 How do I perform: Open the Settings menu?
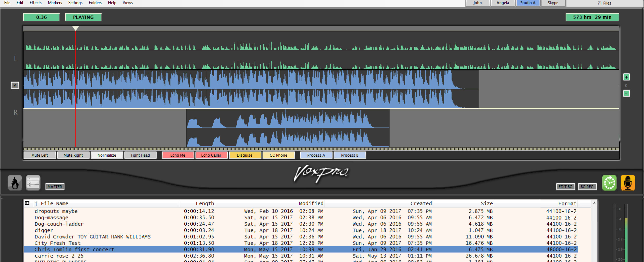click(x=75, y=3)
